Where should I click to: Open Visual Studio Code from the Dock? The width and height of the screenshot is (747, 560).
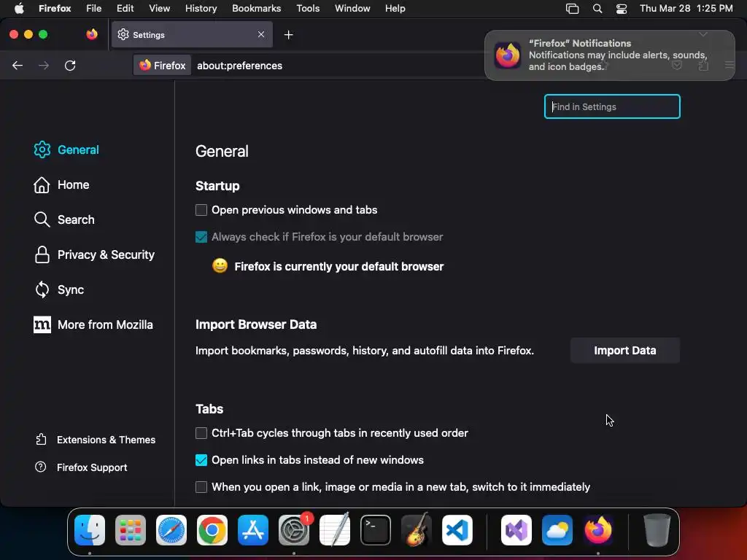(x=457, y=530)
